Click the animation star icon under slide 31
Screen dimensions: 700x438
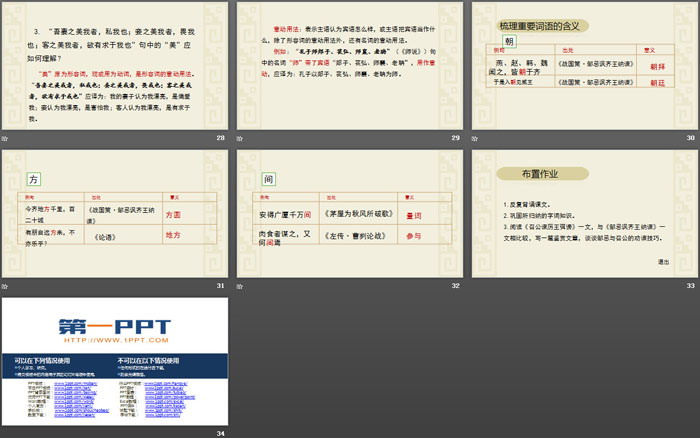click(x=5, y=285)
